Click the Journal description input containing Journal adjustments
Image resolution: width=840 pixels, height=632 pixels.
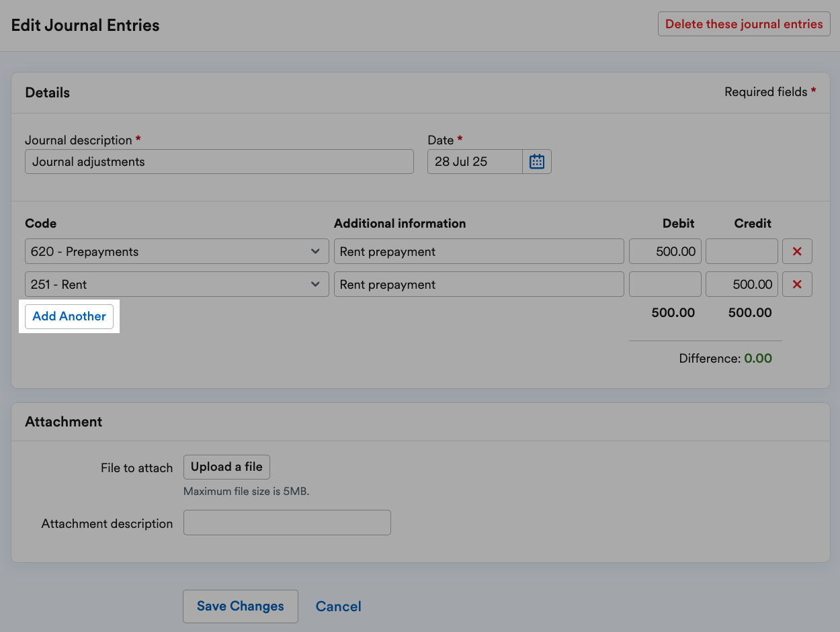[219, 161]
